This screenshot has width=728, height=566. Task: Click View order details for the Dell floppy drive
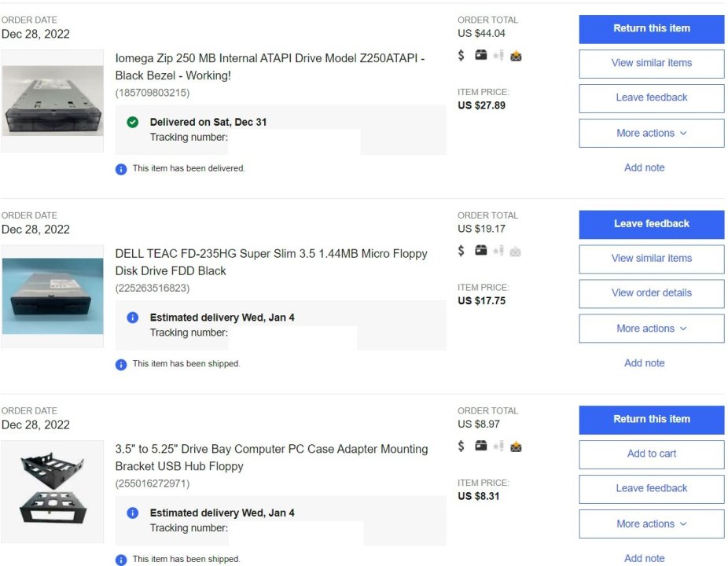[651, 293]
